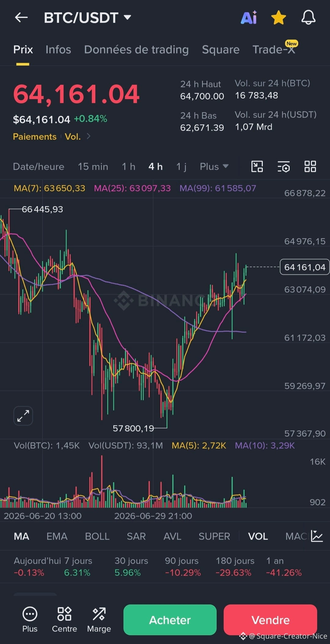Viewport: 330px width, 644px height.
Task: Open the Plus interval dropdown
Action: coord(214,167)
